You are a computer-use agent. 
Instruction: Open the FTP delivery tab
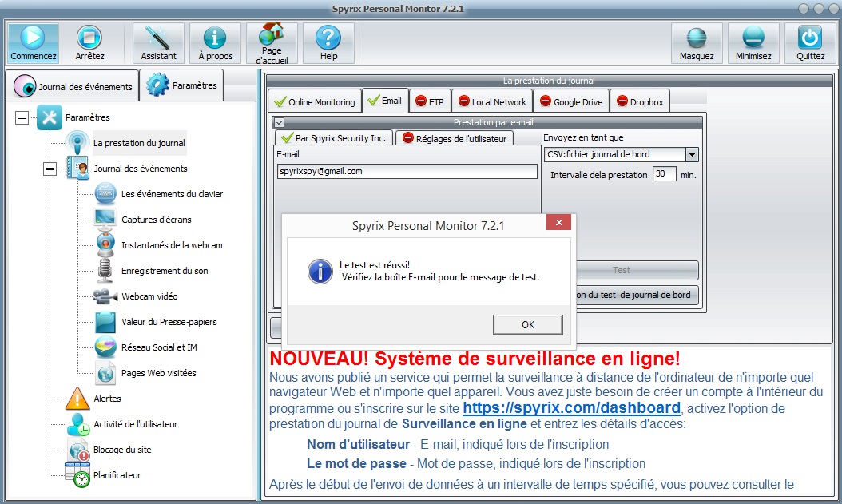pos(430,101)
